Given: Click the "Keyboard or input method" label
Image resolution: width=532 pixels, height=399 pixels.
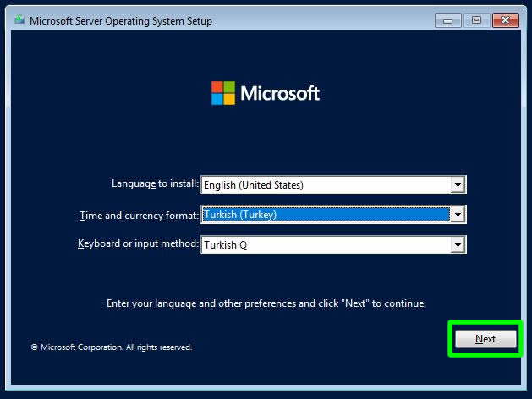Looking at the screenshot, I should pos(138,244).
